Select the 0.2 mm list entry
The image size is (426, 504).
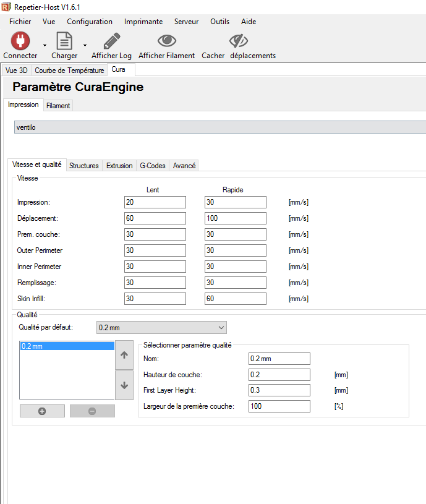[67, 346]
